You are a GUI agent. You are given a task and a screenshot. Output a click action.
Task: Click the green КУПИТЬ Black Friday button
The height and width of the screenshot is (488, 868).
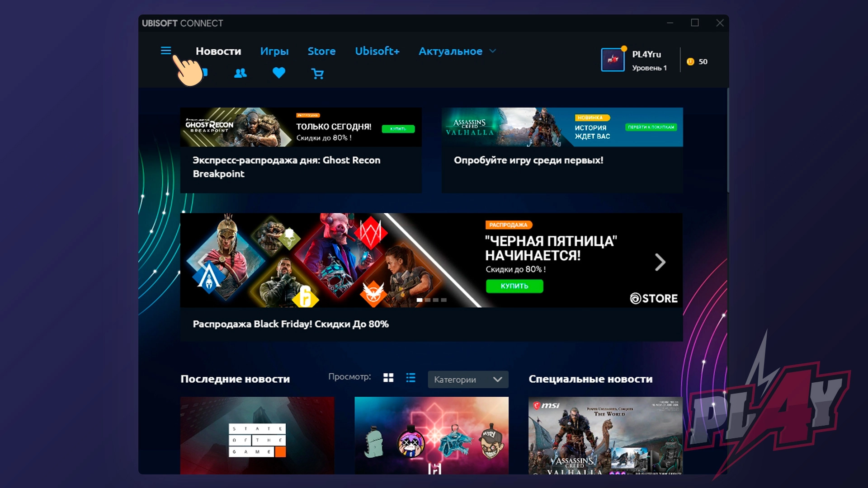coord(514,286)
